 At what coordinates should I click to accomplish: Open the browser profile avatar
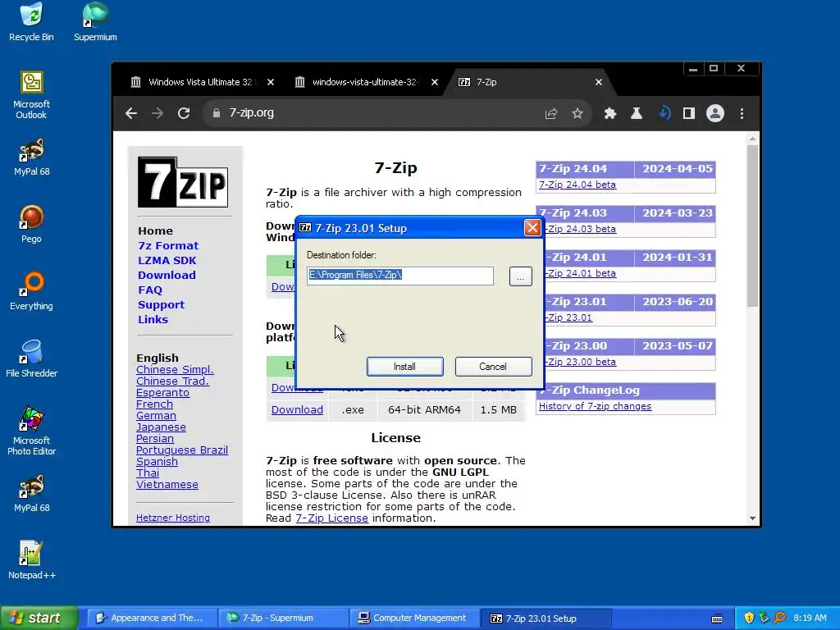click(715, 113)
